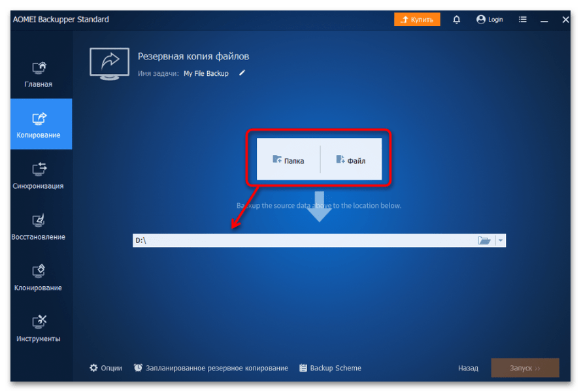
Task: Open the Инструменты section
Action: (x=38, y=328)
